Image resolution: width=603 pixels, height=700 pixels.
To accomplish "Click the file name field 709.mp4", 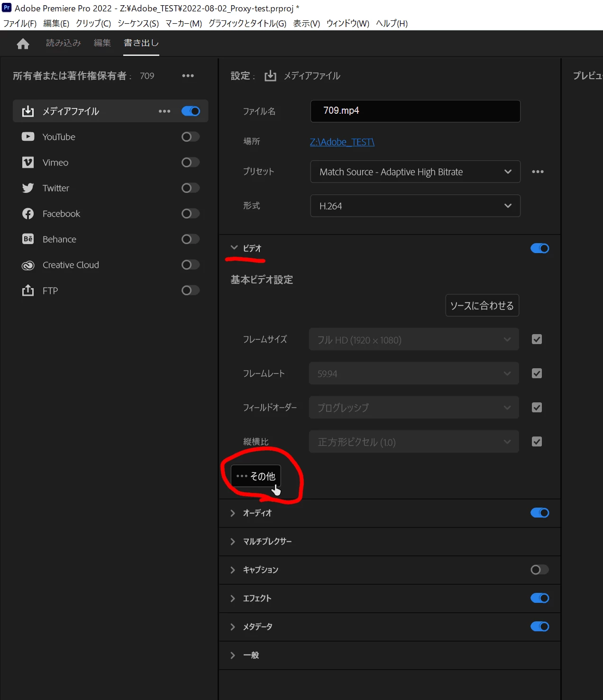I will coord(415,111).
